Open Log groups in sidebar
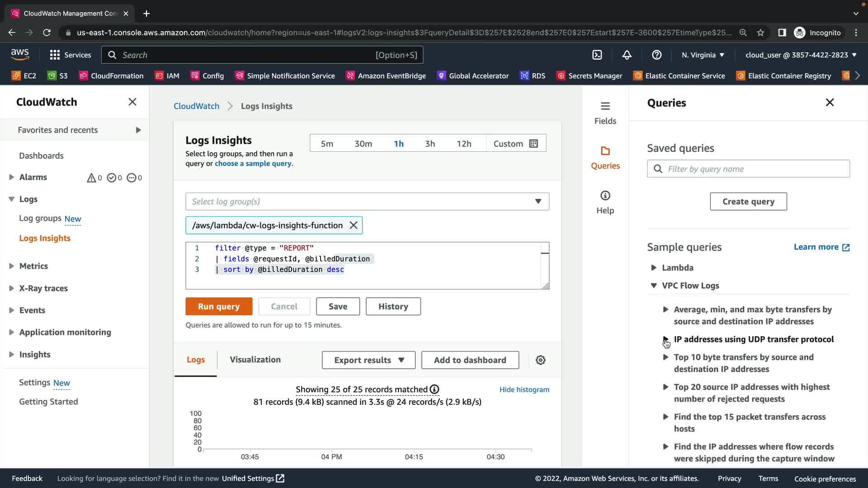This screenshot has height=488, width=868. click(x=40, y=218)
